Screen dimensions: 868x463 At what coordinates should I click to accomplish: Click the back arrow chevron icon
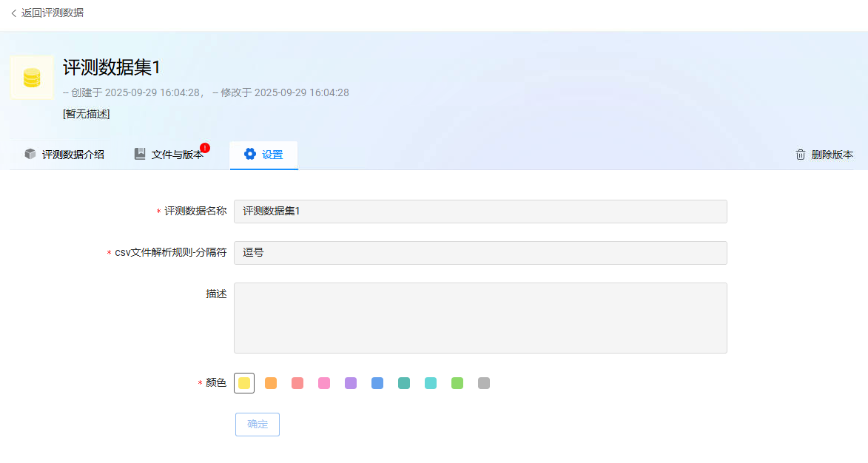tap(13, 13)
